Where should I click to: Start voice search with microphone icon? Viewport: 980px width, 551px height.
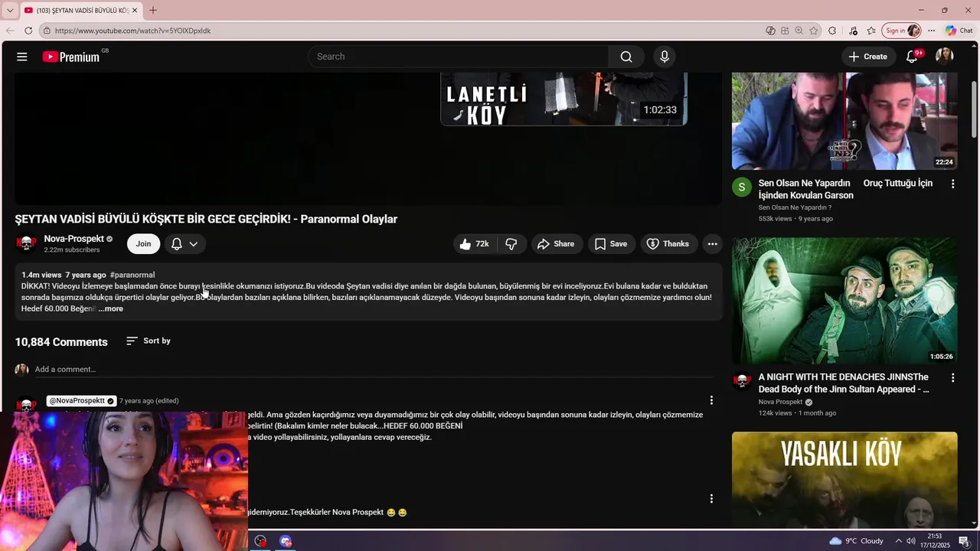tap(664, 57)
